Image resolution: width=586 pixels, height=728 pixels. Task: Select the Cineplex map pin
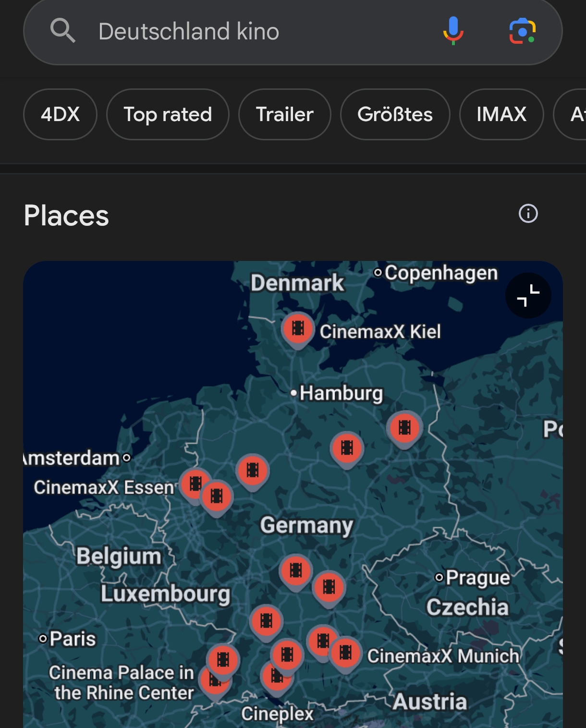[x=276, y=678]
